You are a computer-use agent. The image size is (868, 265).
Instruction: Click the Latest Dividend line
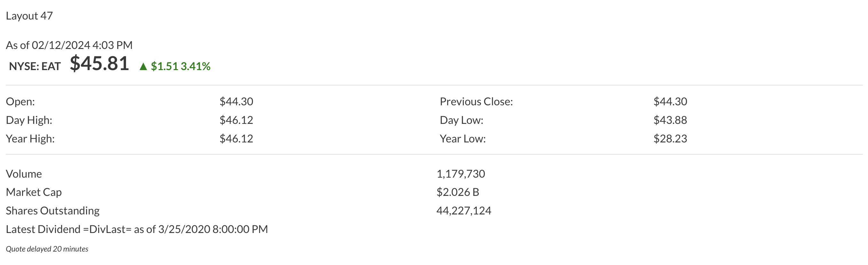[x=137, y=229]
